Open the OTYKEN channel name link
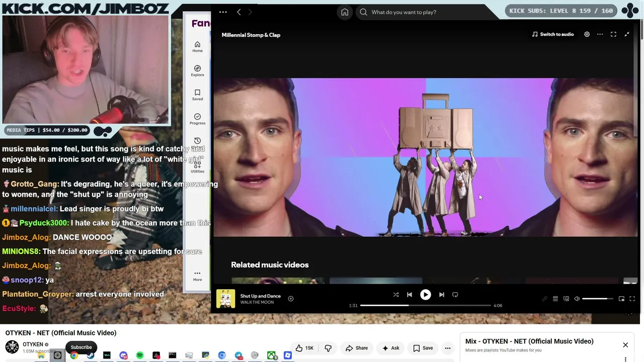Viewport: 644px width, 362px height. [x=33, y=344]
